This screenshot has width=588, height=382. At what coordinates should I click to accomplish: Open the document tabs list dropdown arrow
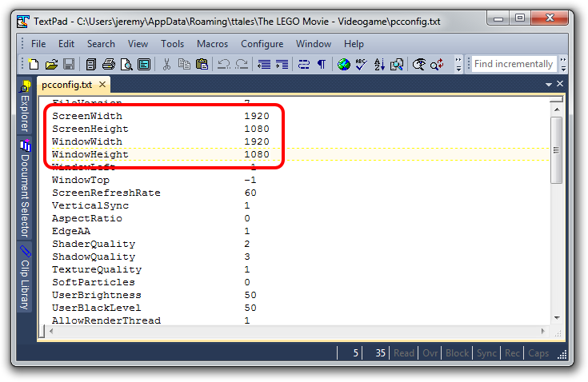pyautogui.click(x=549, y=85)
